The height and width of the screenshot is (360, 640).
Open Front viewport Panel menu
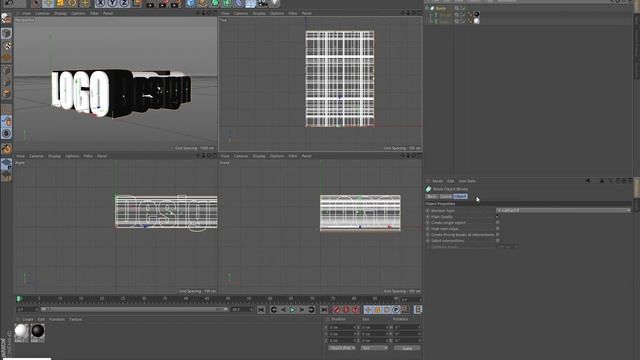pyautogui.click(x=306, y=156)
